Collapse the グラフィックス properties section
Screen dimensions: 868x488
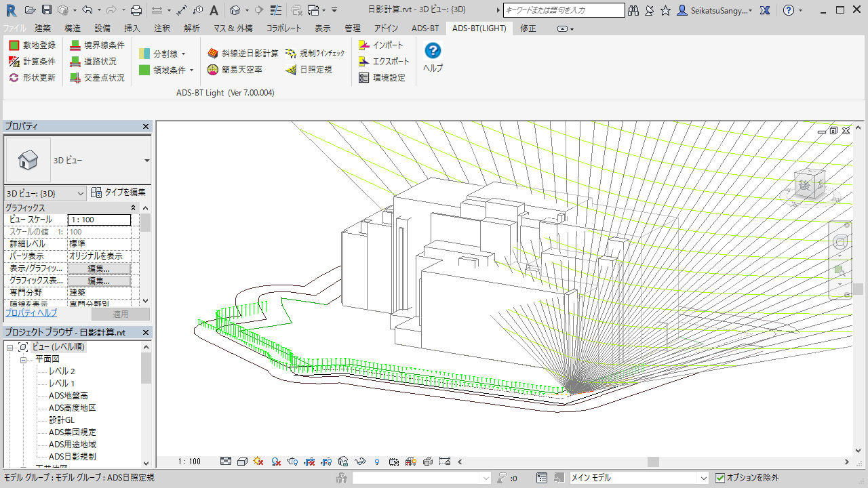point(133,208)
